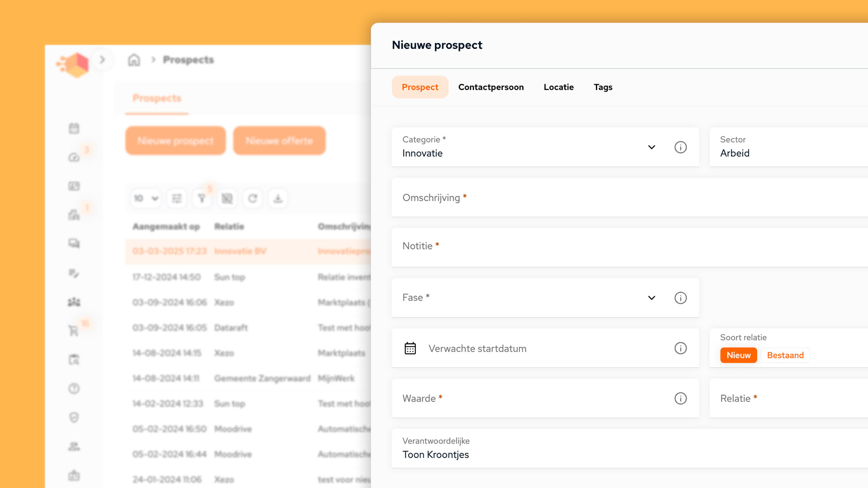The height and width of the screenshot is (488, 868).
Task: Select Bestaand as soort relatie
Action: (x=785, y=355)
